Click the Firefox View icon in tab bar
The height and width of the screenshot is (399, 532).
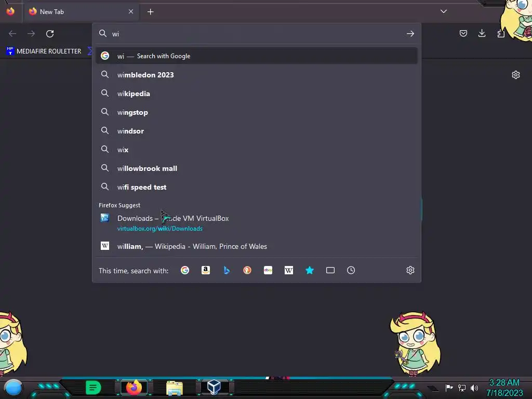[10, 11]
